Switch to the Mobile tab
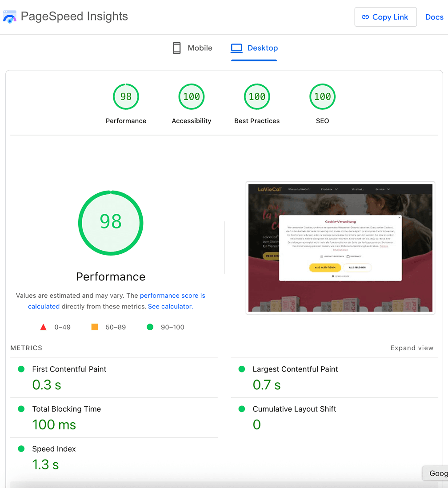Image resolution: width=448 pixels, height=488 pixels. tap(192, 48)
